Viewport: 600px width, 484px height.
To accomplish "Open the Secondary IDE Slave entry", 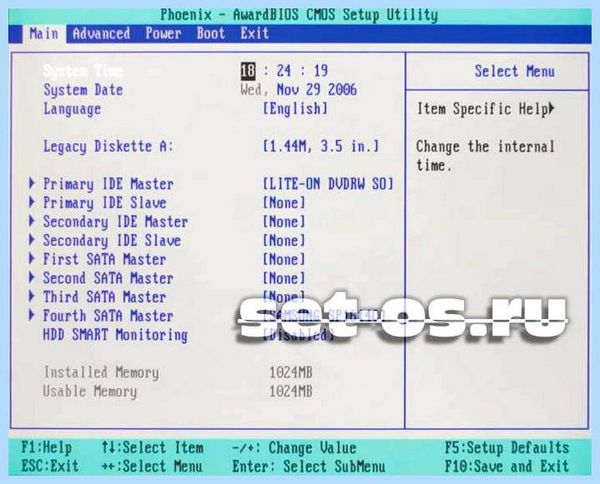I will coord(112,241).
